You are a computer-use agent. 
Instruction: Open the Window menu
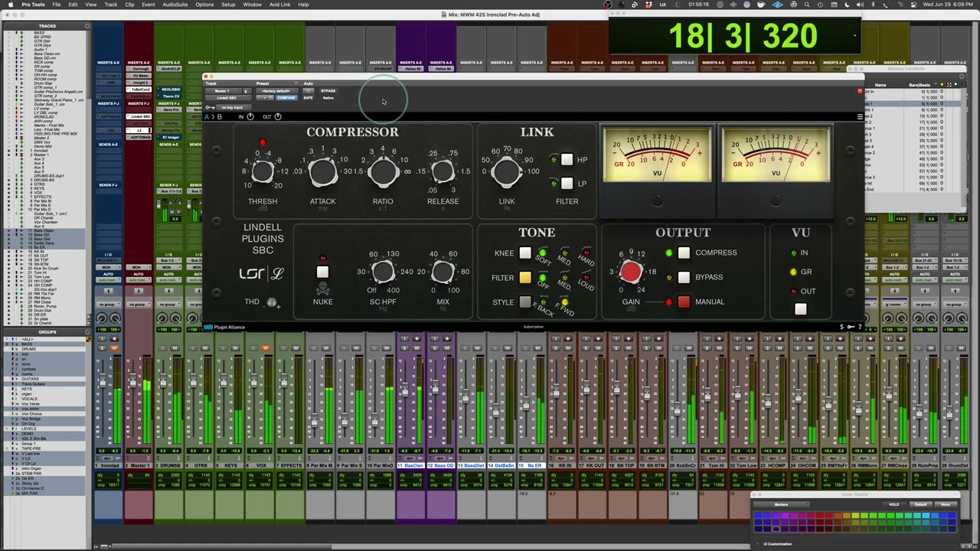pyautogui.click(x=252, y=5)
